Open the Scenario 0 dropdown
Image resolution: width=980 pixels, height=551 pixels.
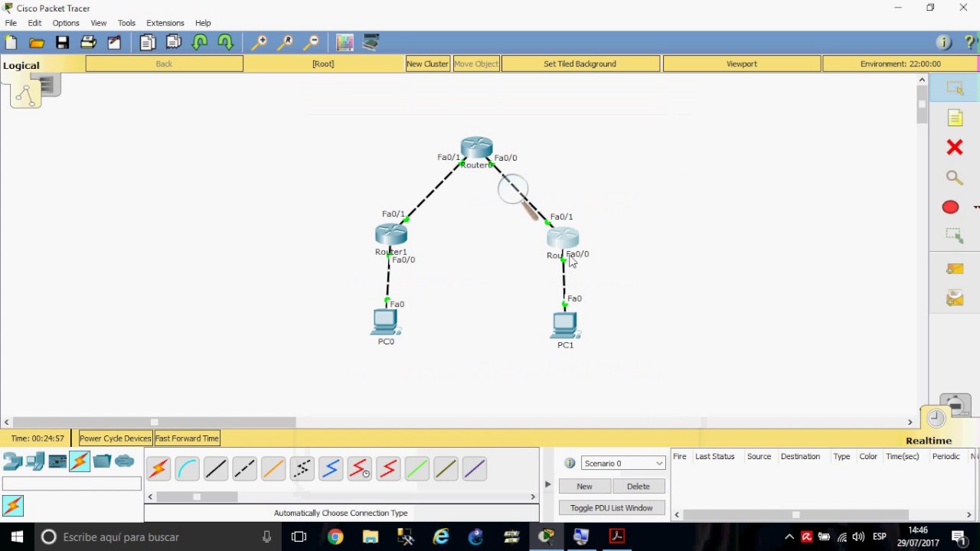pos(623,463)
